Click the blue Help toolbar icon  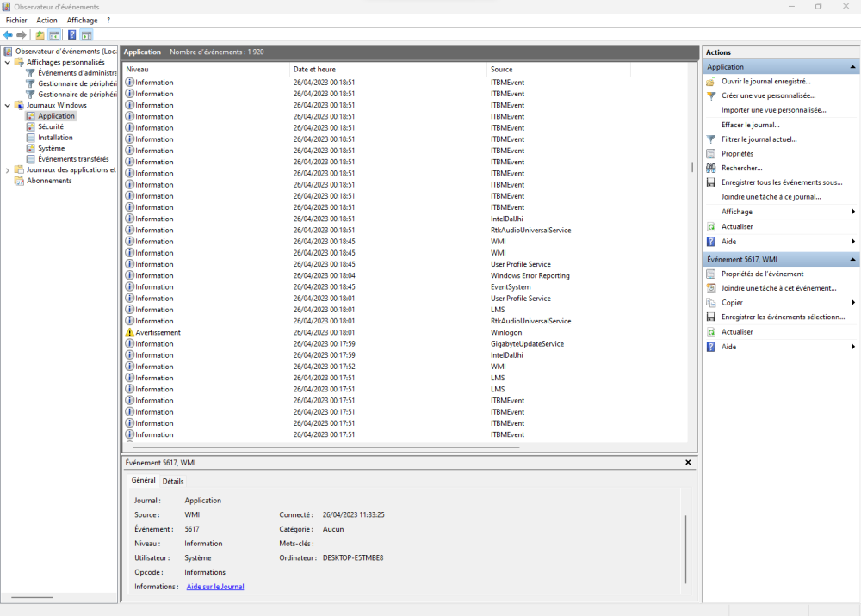(71, 35)
